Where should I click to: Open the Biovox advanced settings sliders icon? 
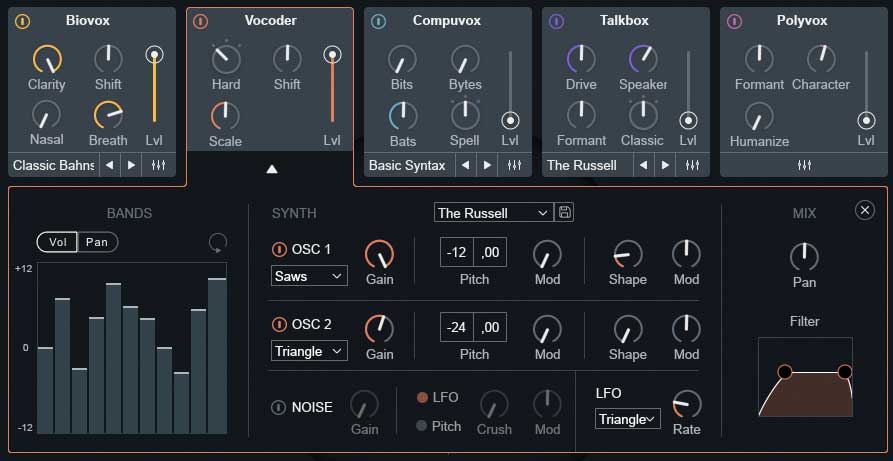tap(157, 165)
